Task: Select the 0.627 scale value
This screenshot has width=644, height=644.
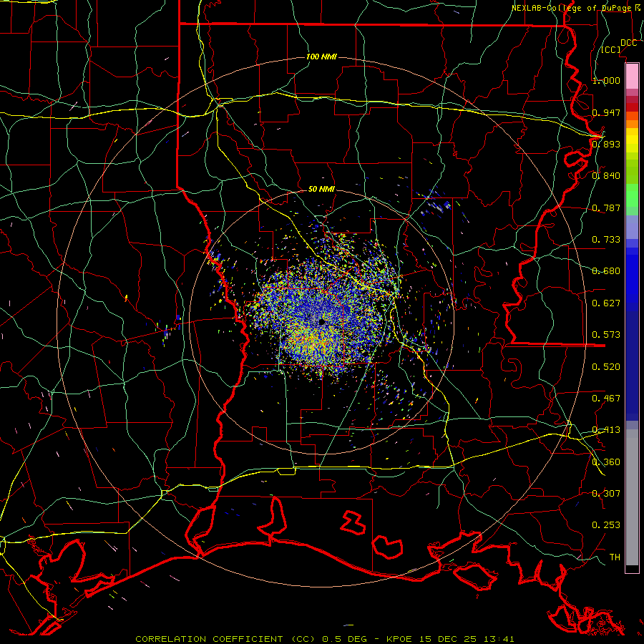Action: tap(606, 303)
